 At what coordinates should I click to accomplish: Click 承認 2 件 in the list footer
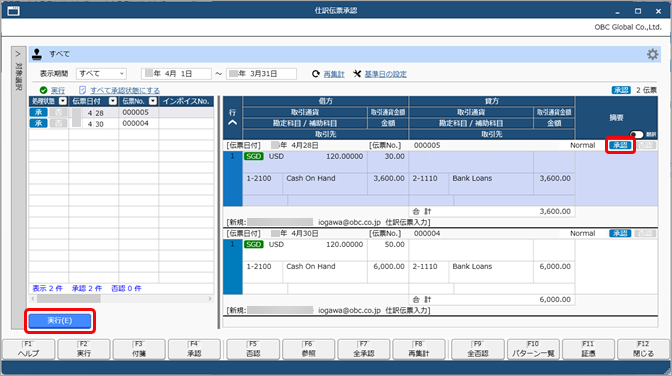click(87, 289)
